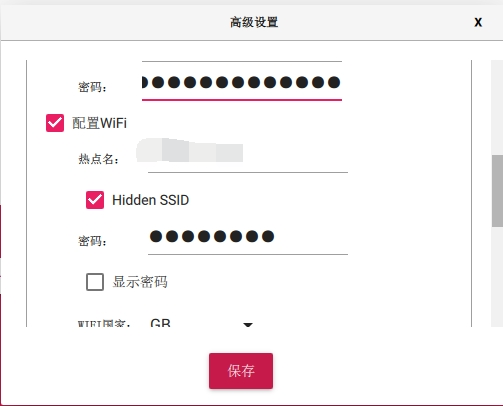Screen dimensions: 503x406
Task: Enable the 显示密码 checkbox
Action: point(95,282)
